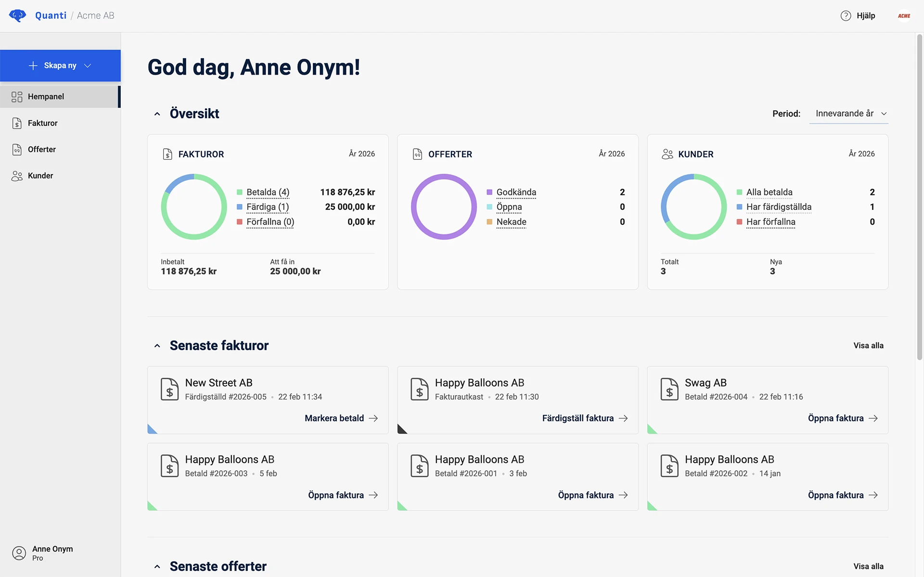Click the Anne Onym profile icon
The width and height of the screenshot is (924, 577).
click(19, 552)
